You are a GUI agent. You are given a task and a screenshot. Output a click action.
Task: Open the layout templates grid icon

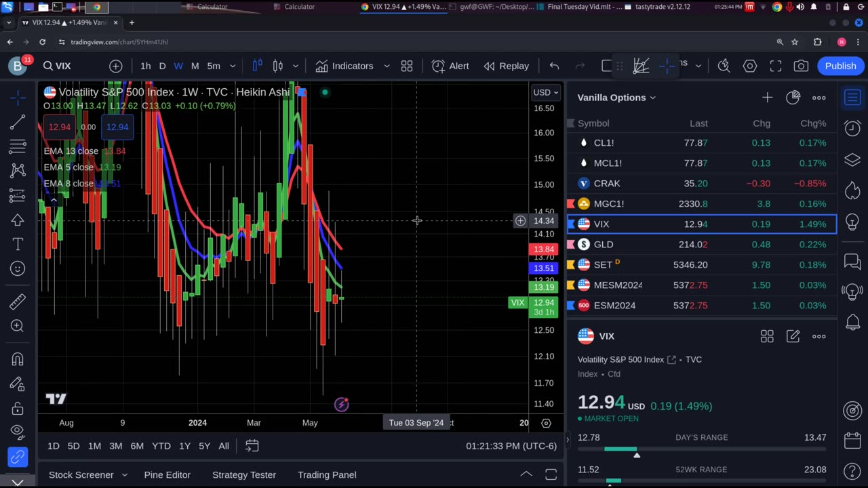407,66
